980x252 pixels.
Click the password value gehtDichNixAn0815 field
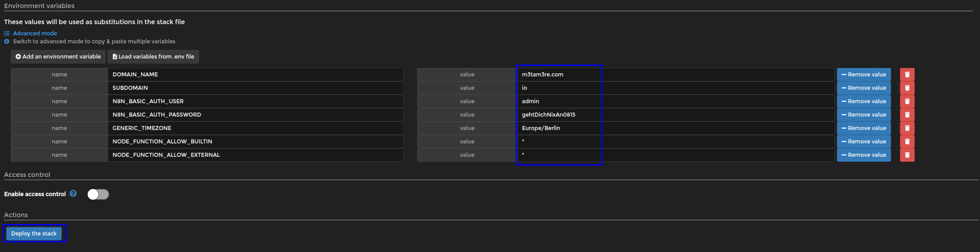coord(674,115)
